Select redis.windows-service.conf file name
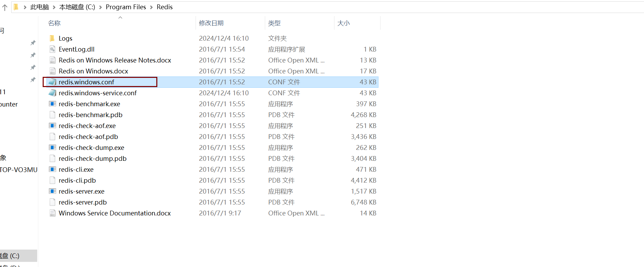Screen dimensions: 644x267 (98, 93)
